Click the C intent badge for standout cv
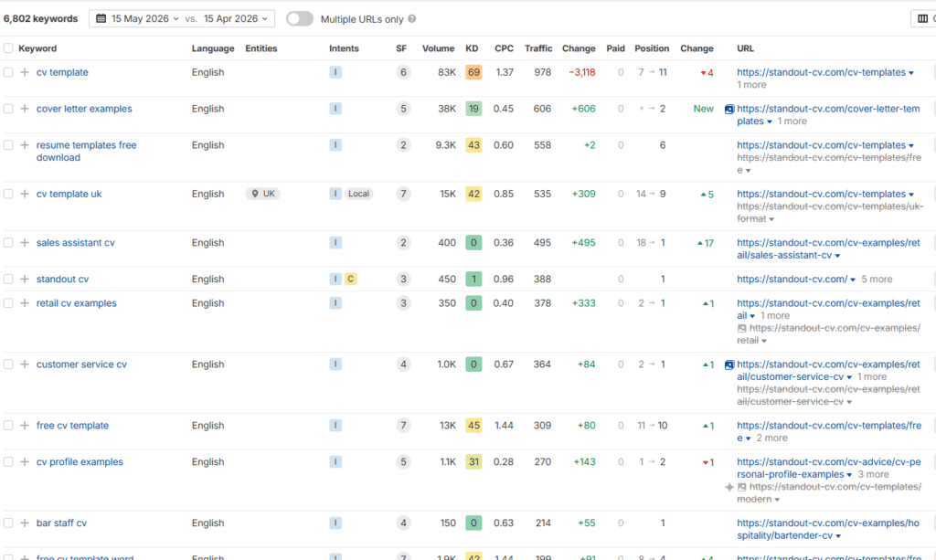The image size is (936, 560). tap(350, 280)
